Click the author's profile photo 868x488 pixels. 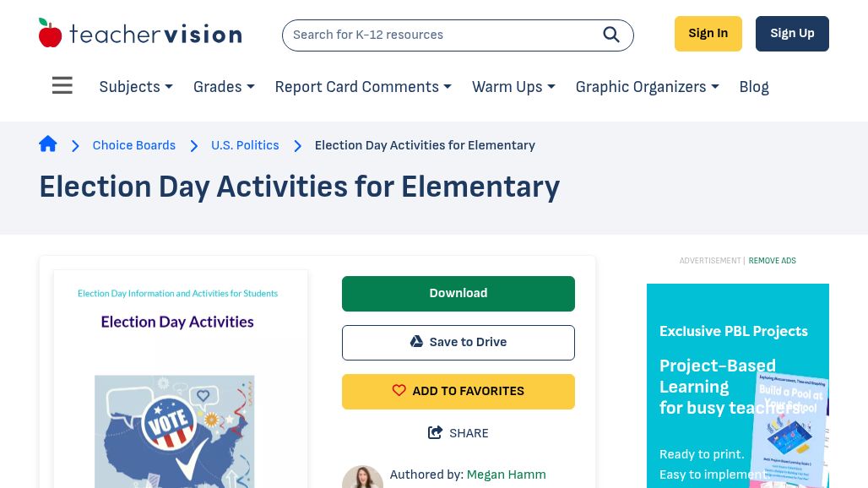pyautogui.click(x=362, y=477)
